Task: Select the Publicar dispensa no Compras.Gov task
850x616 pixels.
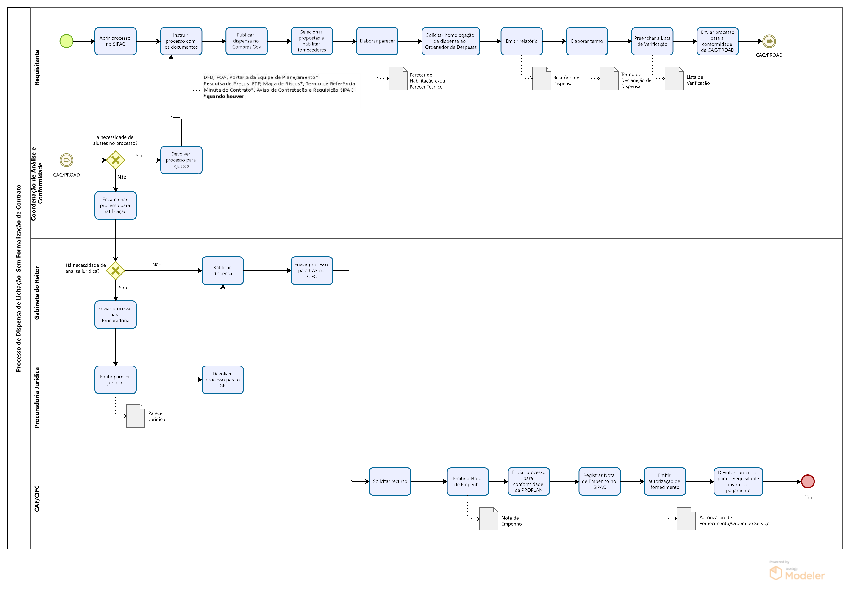Action: (x=246, y=41)
